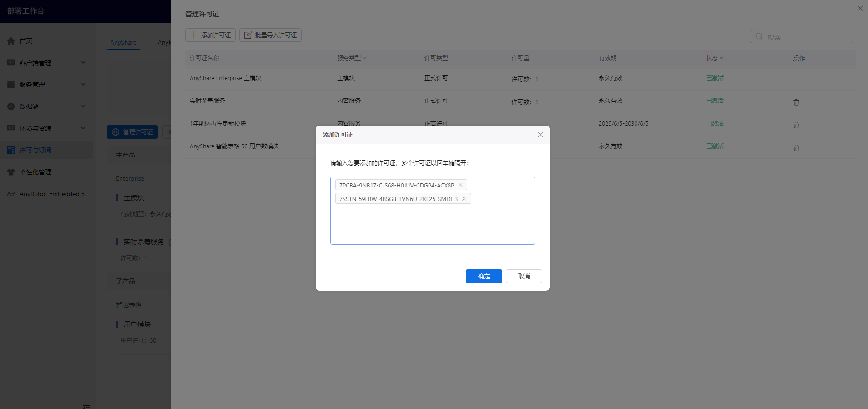
Task: Select the 1年期病毒库更新模块 license name
Action: pos(218,124)
